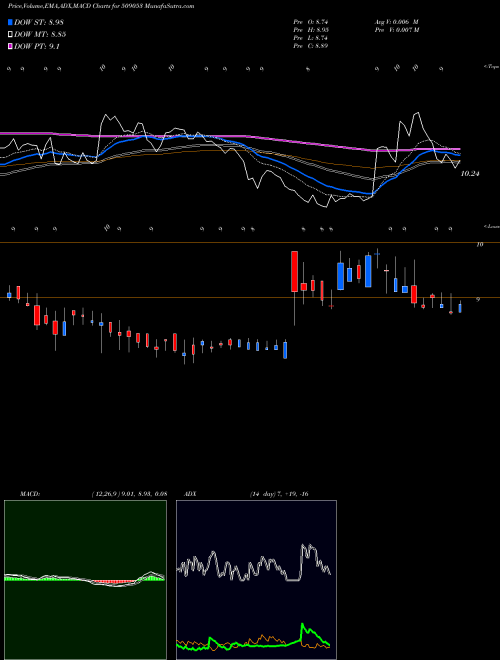Click the MACD panel title

pyautogui.click(x=30, y=494)
